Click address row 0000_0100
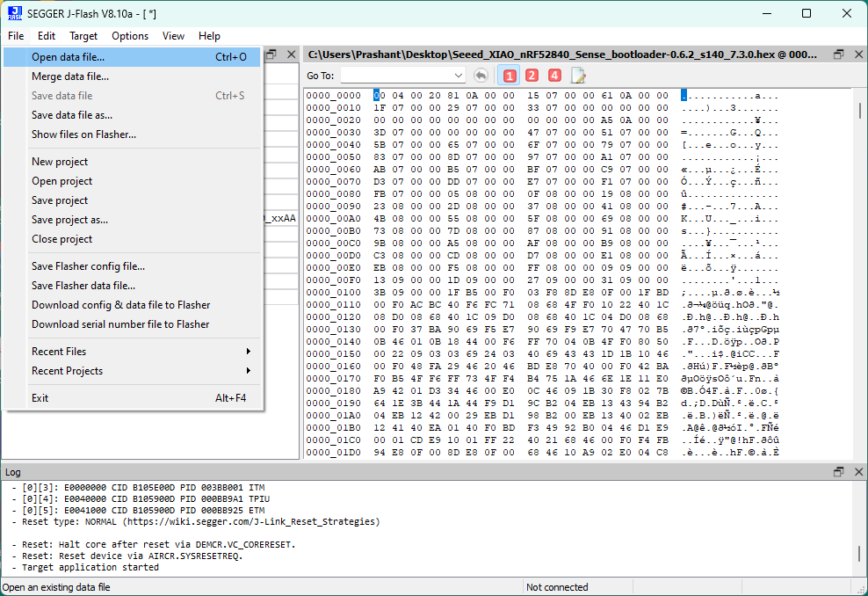Screen dimensions: 868x596 pos(333,293)
